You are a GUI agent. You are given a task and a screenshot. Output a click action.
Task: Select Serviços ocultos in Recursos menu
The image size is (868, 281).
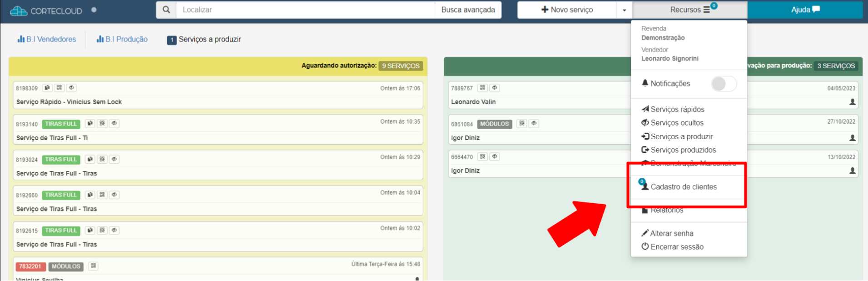coord(672,123)
